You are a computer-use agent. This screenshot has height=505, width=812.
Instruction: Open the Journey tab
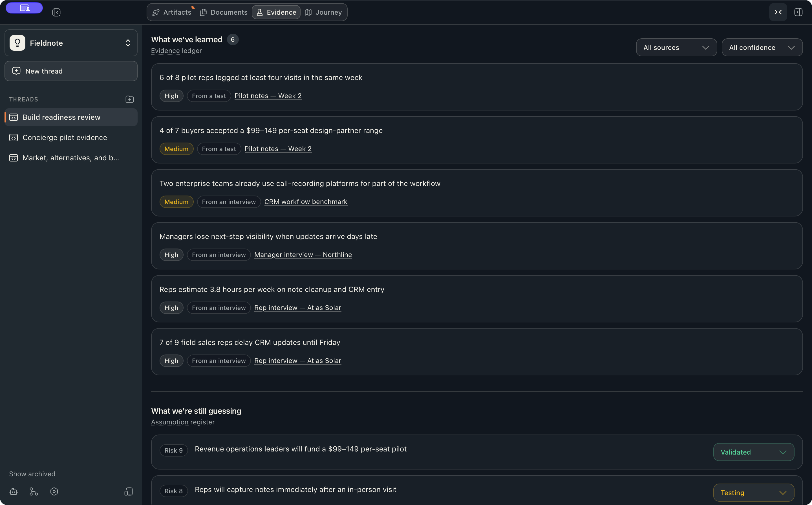coord(323,12)
